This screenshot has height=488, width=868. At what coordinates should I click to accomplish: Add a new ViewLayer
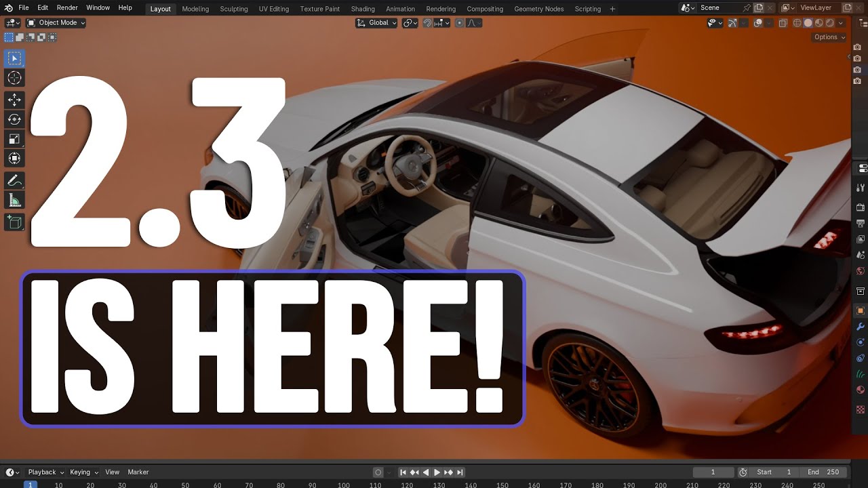point(847,8)
